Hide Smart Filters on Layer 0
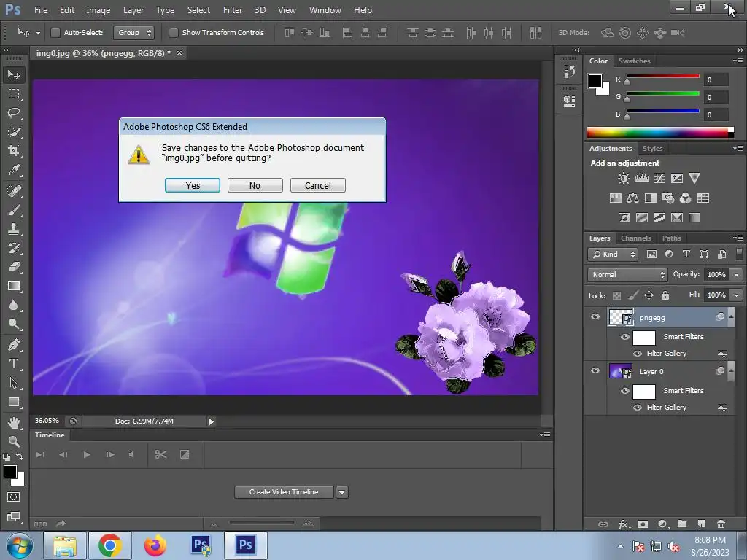The image size is (747, 560). [625, 391]
